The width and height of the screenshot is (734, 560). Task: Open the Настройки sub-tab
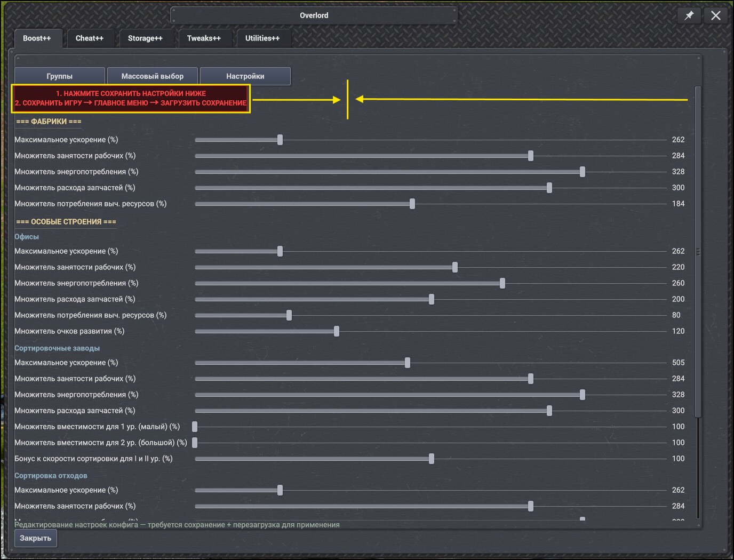tap(245, 76)
